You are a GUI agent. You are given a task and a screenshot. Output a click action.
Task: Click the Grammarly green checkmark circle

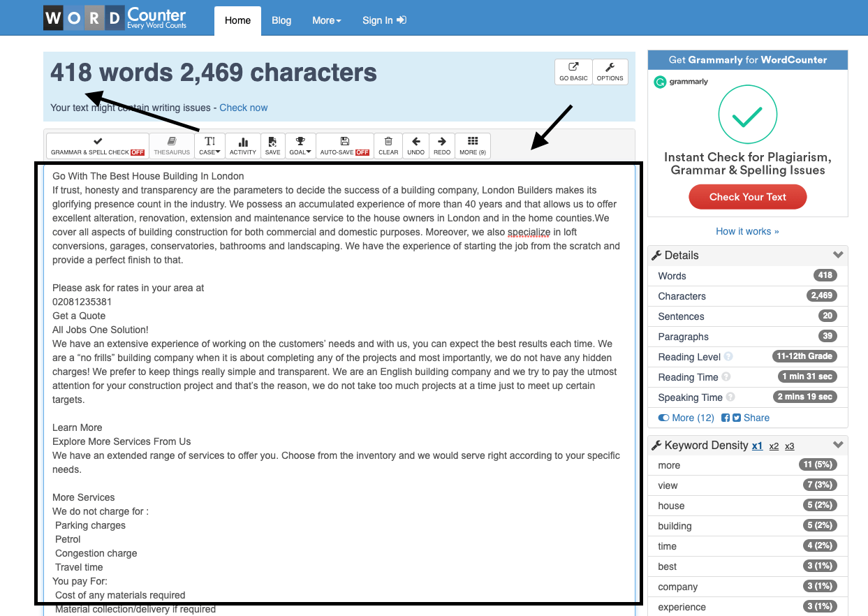tap(747, 115)
